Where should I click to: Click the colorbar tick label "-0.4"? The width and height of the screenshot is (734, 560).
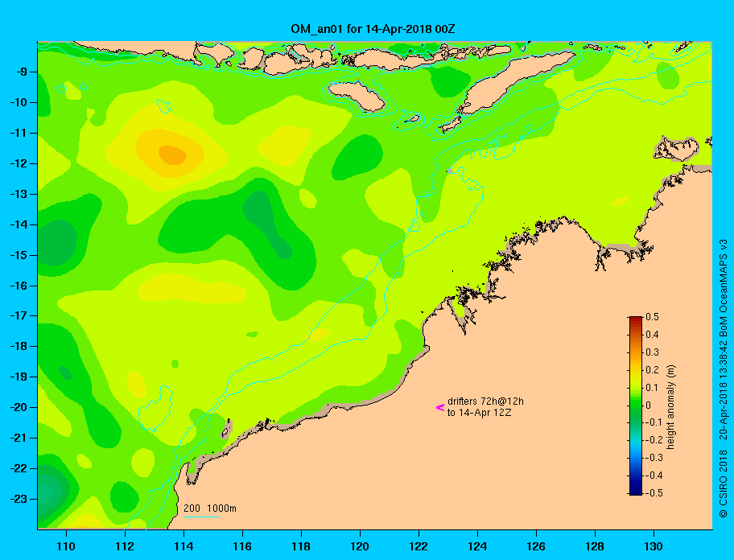point(654,476)
